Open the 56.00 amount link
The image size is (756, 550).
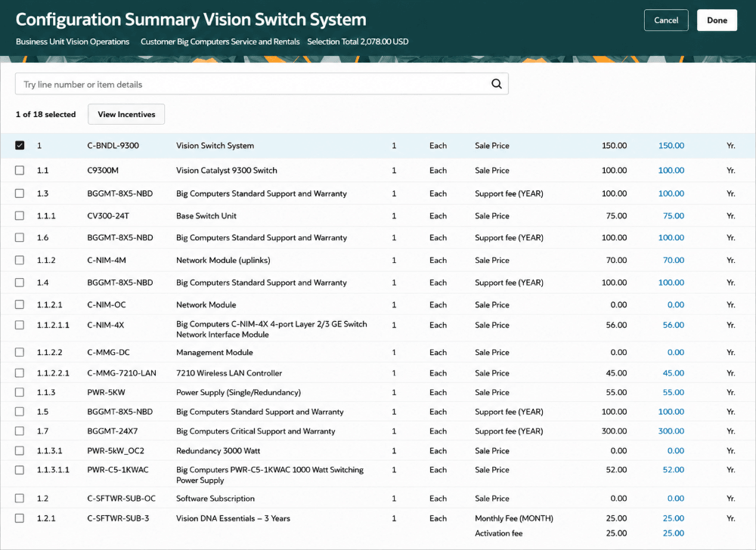674,325
